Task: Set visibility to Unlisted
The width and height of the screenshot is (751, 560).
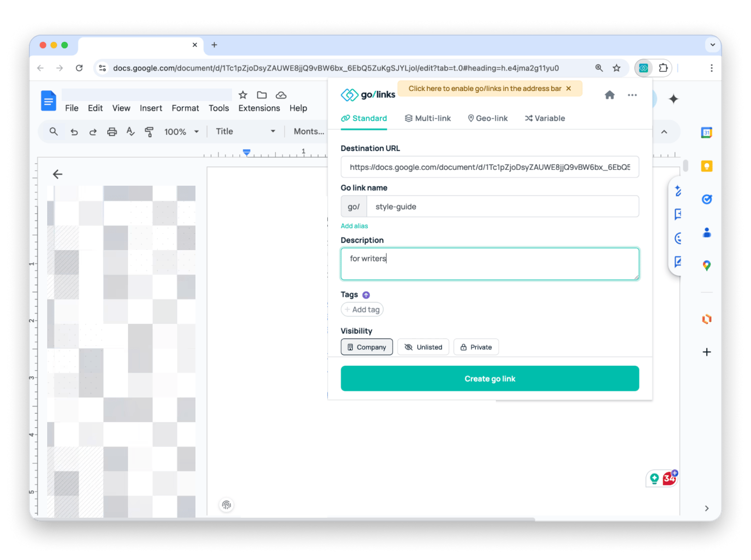Action: (423, 347)
